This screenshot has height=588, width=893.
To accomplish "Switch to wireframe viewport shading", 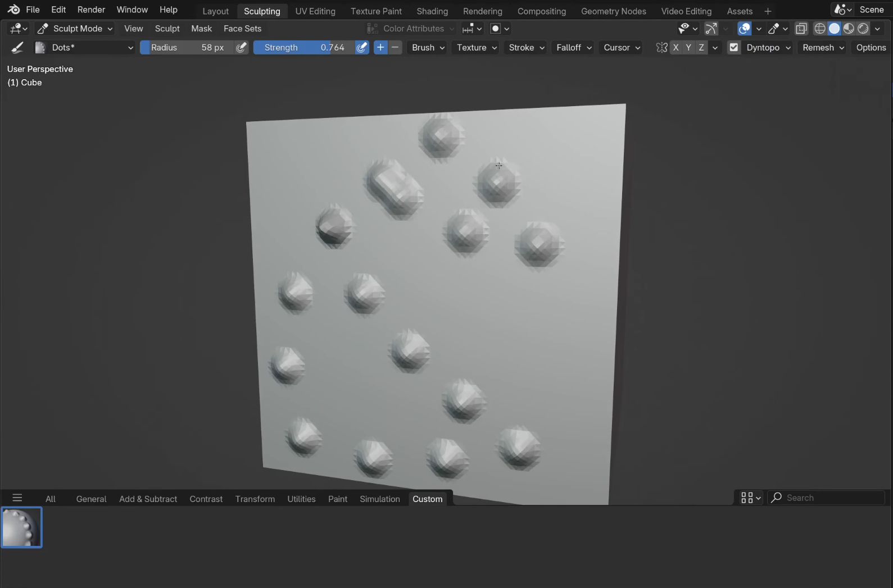I will [x=820, y=29].
